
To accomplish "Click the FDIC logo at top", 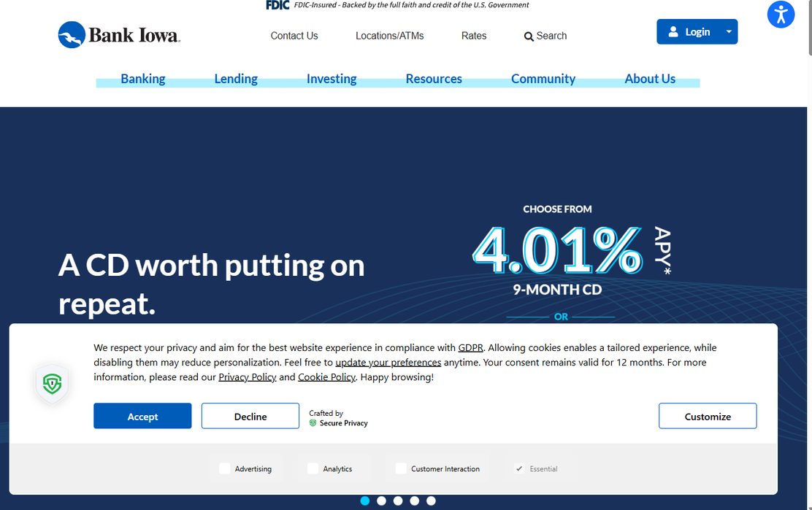I will coord(277,5).
